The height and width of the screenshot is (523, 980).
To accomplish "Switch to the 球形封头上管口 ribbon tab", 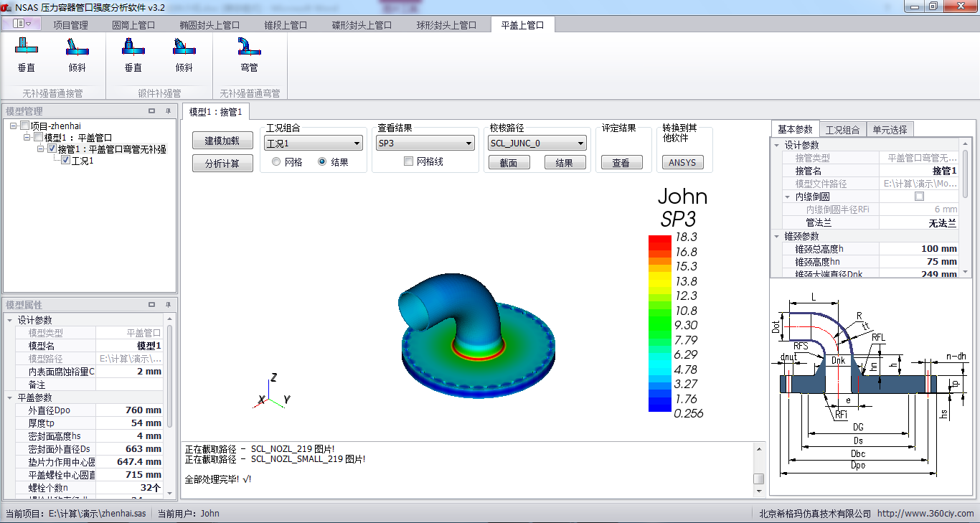I will click(x=446, y=25).
